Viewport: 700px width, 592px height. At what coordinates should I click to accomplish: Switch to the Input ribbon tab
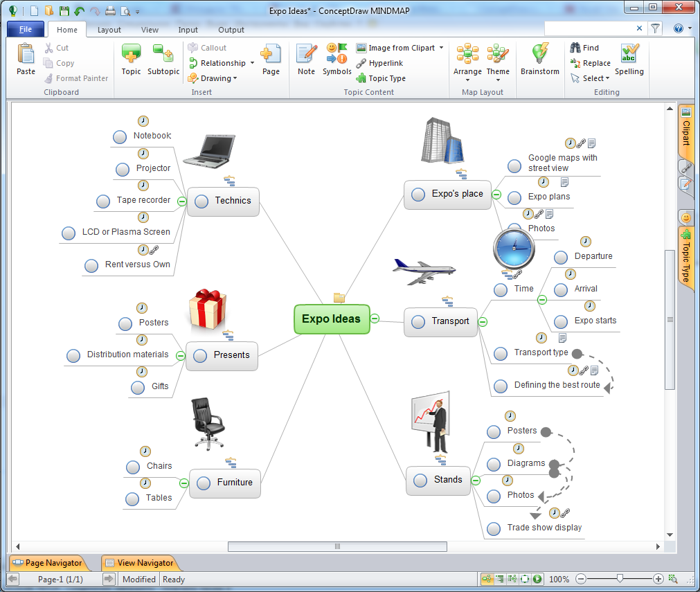pyautogui.click(x=188, y=30)
